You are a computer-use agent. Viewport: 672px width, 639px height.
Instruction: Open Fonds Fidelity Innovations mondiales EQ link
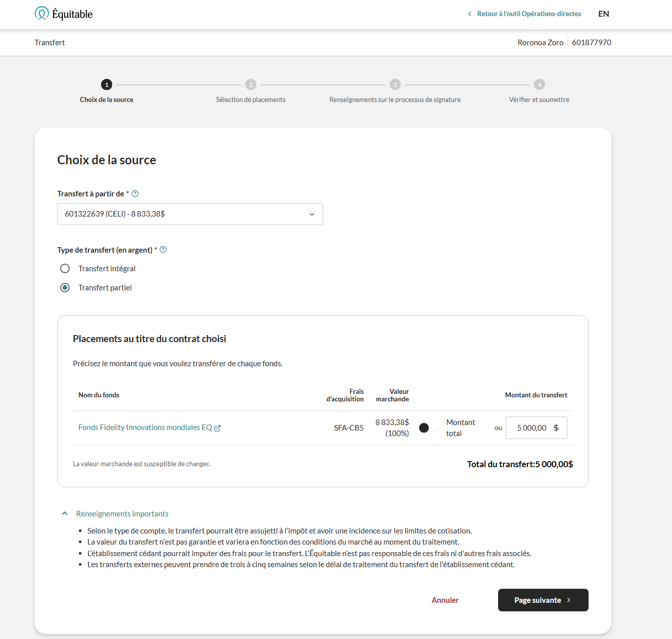point(145,428)
